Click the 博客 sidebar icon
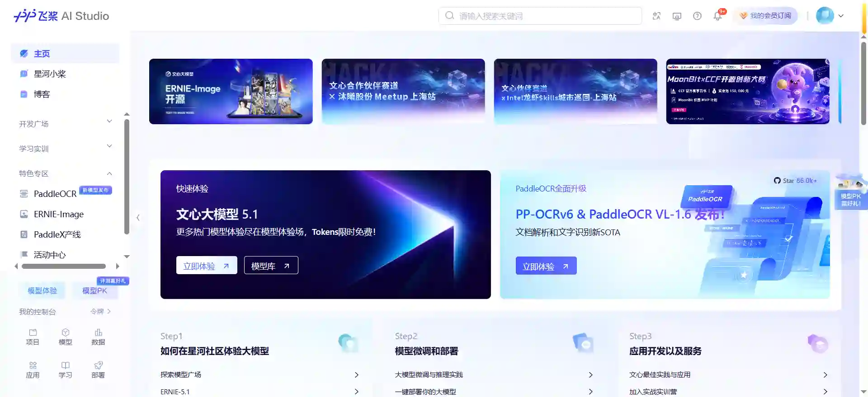This screenshot has height=397, width=868. pos(24,94)
